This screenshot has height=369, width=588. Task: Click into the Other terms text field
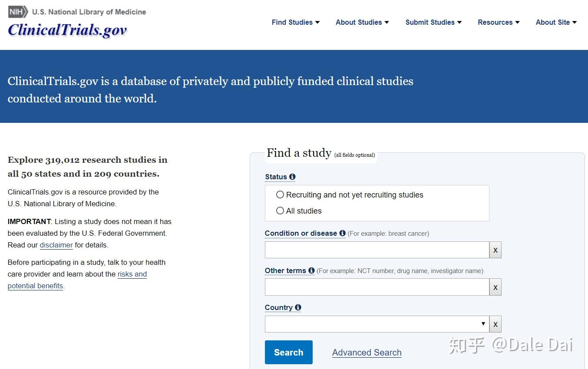pyautogui.click(x=377, y=287)
